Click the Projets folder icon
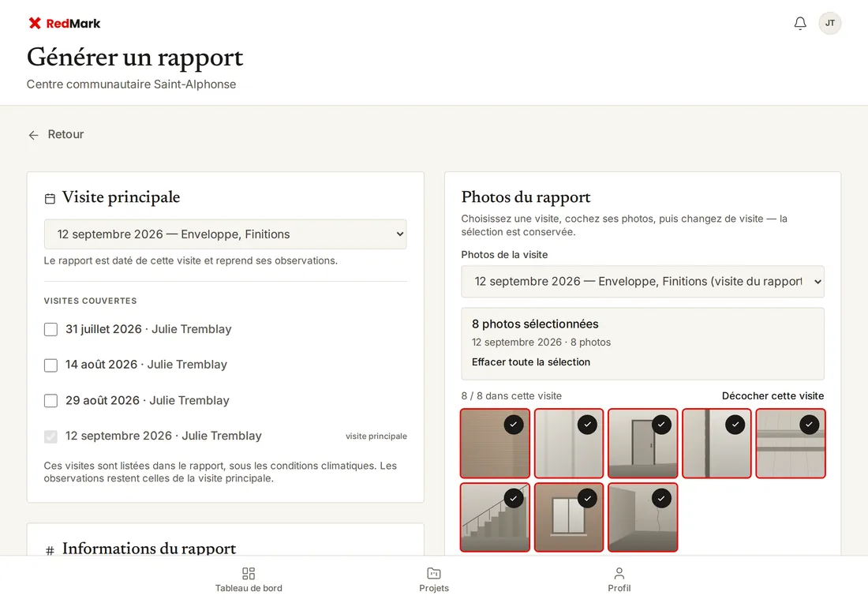Image resolution: width=868 pixels, height=603 pixels. point(434,573)
